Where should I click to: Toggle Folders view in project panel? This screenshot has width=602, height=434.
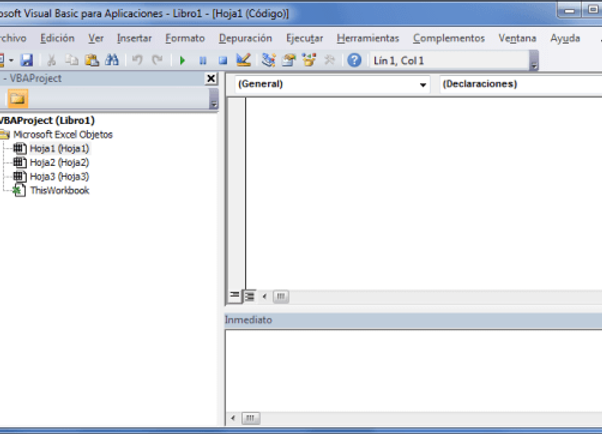point(18,99)
